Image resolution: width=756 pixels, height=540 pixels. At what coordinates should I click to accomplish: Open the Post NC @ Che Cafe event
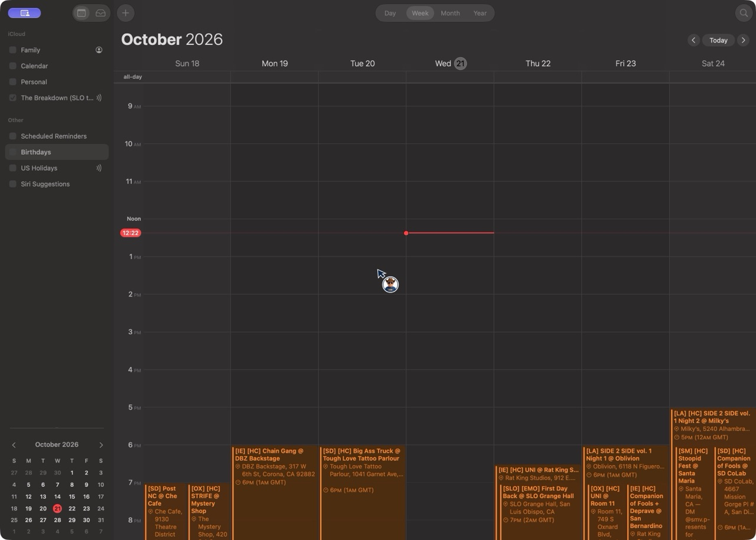click(x=166, y=512)
